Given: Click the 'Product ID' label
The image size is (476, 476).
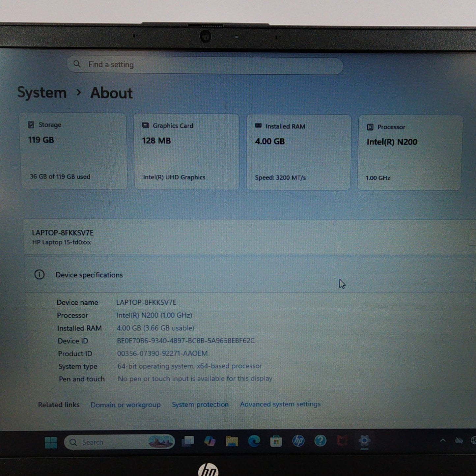Looking at the screenshot, I should tap(75, 354).
